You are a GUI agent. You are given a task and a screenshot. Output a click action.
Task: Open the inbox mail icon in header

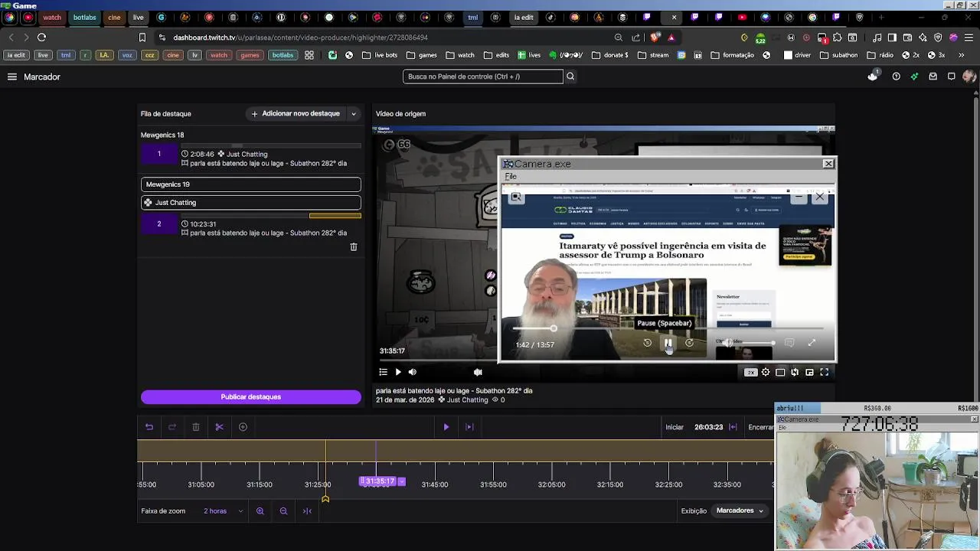click(933, 77)
